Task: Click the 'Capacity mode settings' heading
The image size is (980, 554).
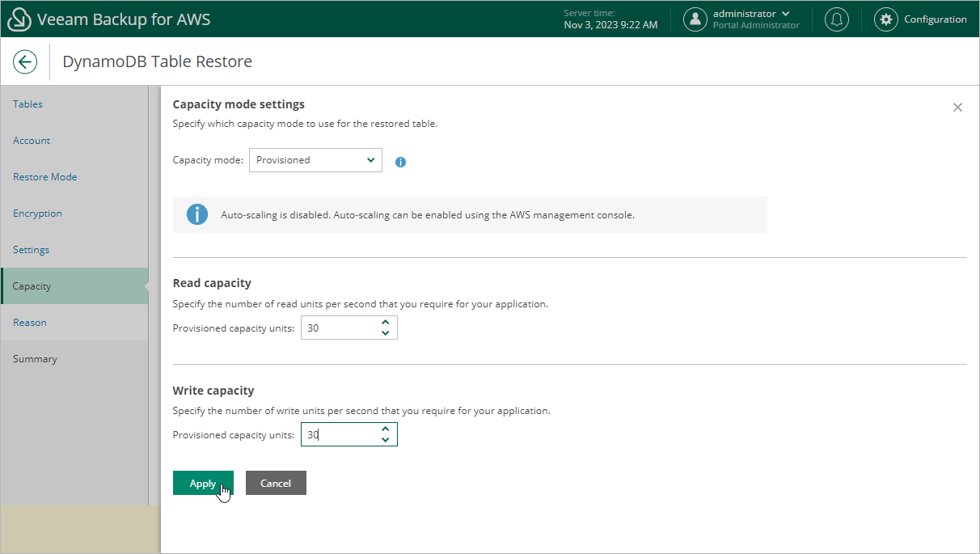Action: click(x=239, y=104)
